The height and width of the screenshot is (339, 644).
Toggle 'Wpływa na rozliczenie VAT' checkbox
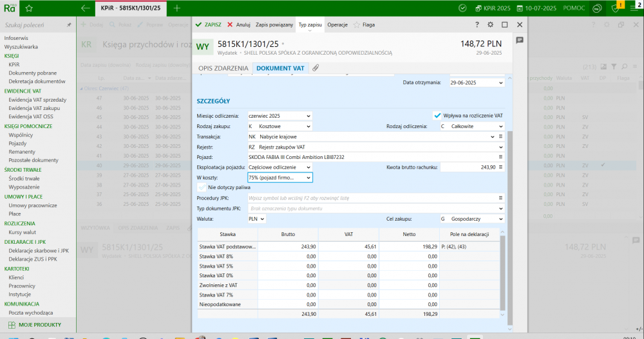[438, 116]
